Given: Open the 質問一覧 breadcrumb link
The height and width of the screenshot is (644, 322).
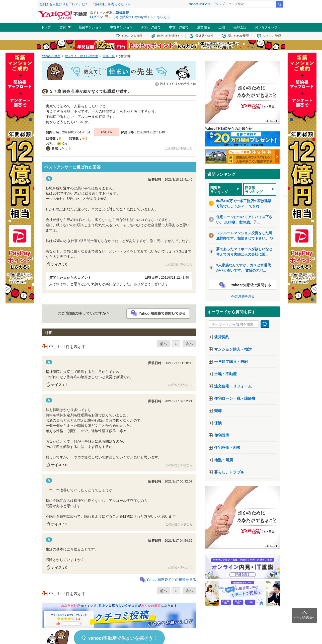Looking at the screenshot, I should pos(109,56).
